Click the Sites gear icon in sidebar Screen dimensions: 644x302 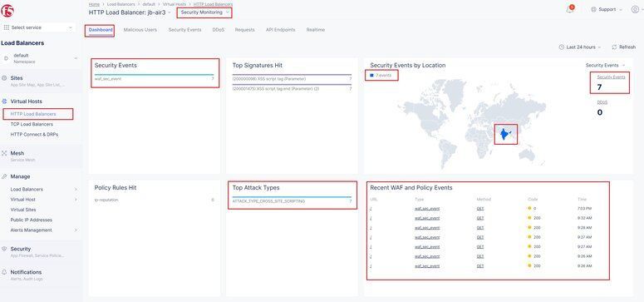pos(4,78)
